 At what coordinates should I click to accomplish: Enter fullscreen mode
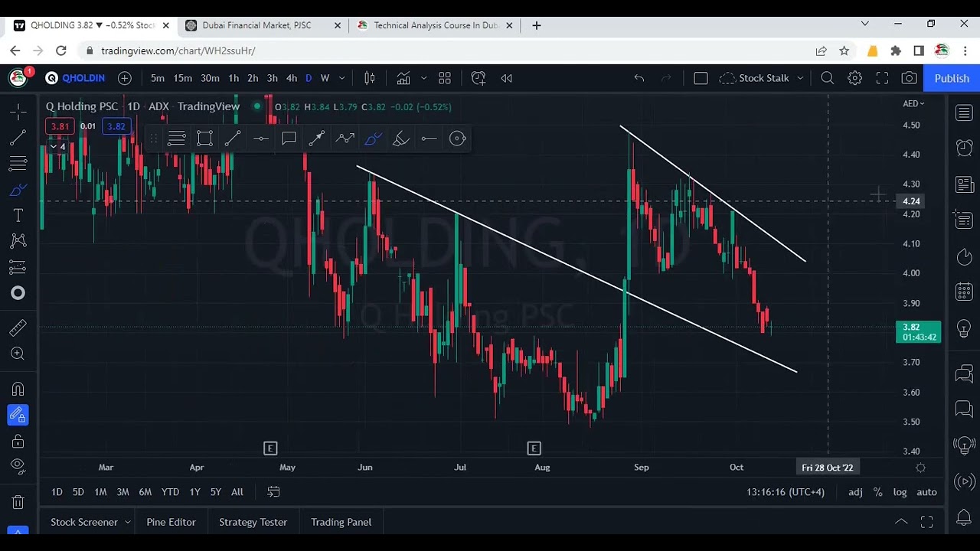[882, 78]
